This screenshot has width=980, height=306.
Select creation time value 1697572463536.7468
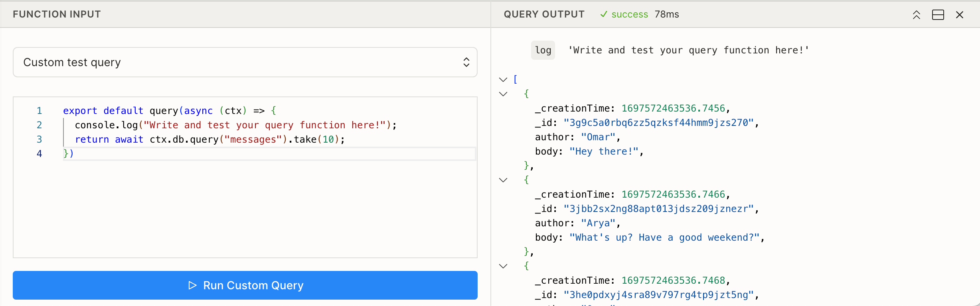(x=673, y=280)
